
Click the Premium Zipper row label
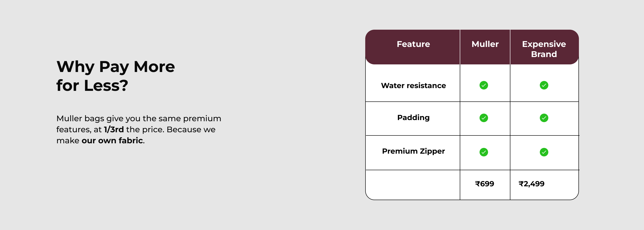coord(413,151)
